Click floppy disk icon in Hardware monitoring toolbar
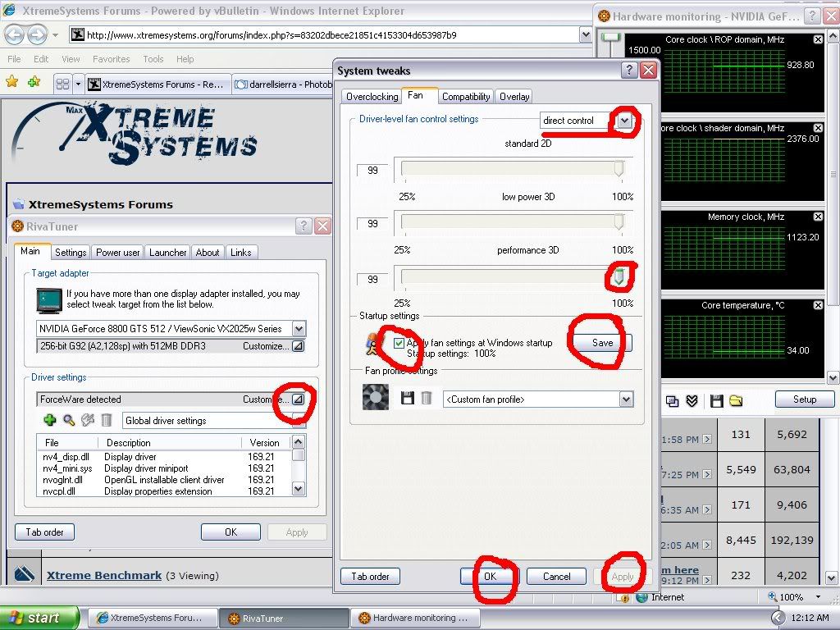840x630 pixels. pyautogui.click(x=716, y=400)
